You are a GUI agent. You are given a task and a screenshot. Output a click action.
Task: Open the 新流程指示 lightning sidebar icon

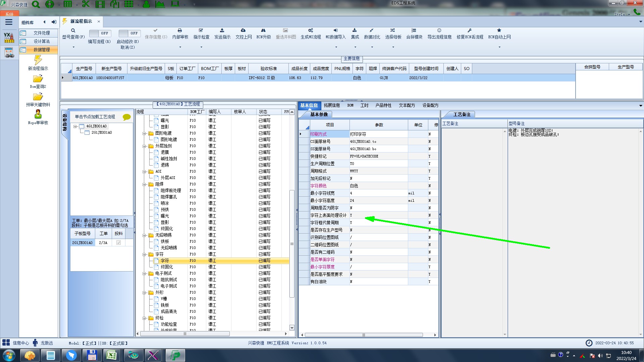(x=38, y=60)
